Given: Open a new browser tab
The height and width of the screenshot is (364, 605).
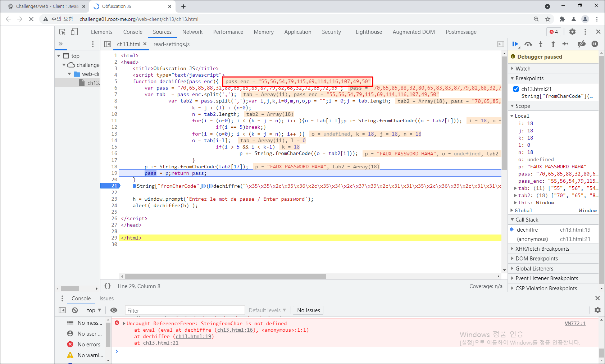Looking at the screenshot, I should [183, 6].
